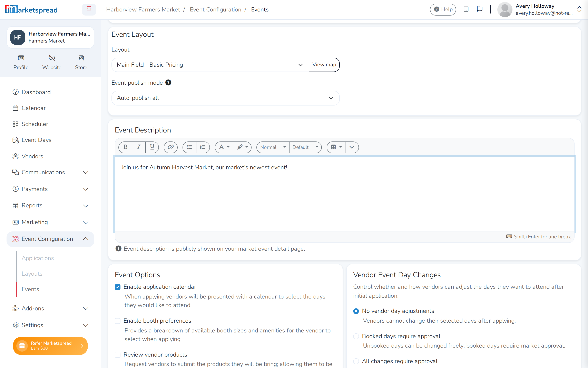This screenshot has width=588, height=368.
Task: Click Refer Marketspread Earn $30 banner
Action: (50, 346)
